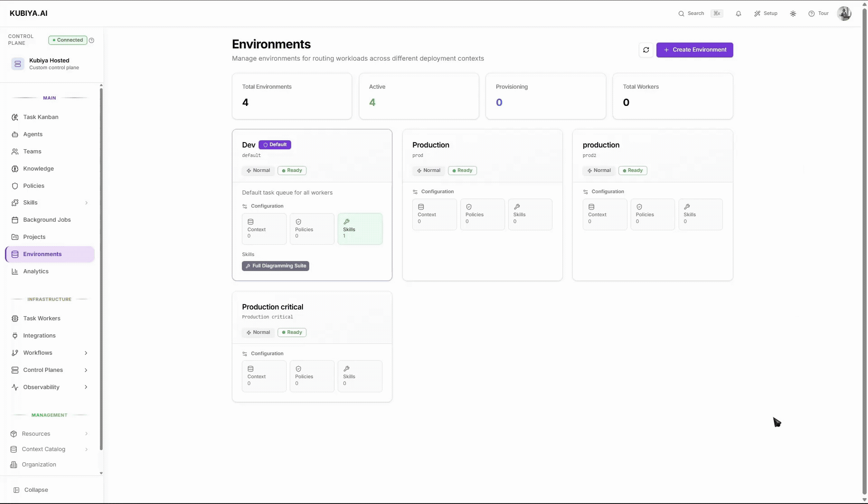
Task: Select the Task Workers infrastructure icon
Action: pos(15,318)
